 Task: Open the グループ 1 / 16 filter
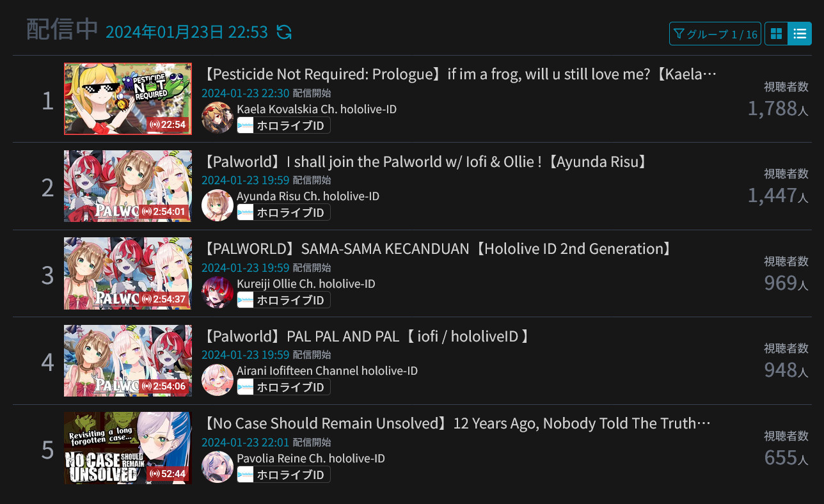(715, 34)
